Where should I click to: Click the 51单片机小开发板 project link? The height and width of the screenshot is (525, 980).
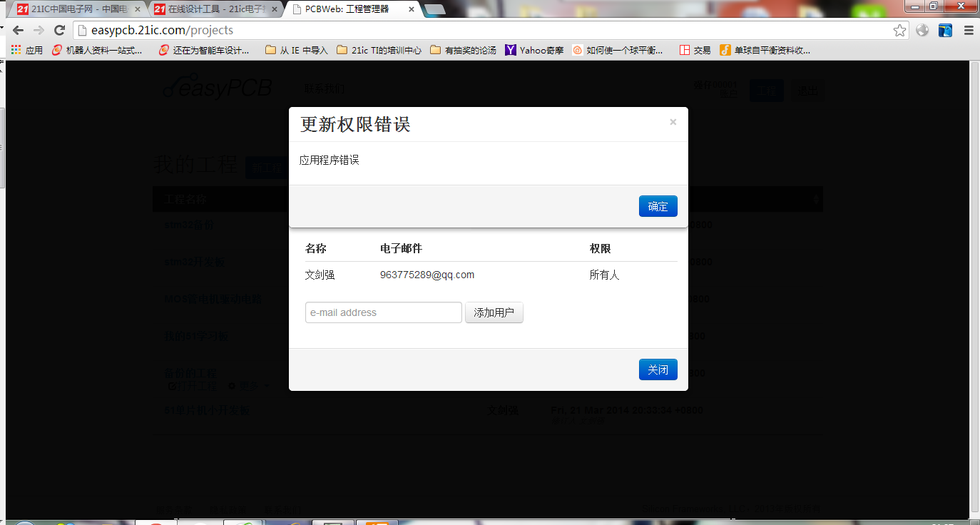208,411
